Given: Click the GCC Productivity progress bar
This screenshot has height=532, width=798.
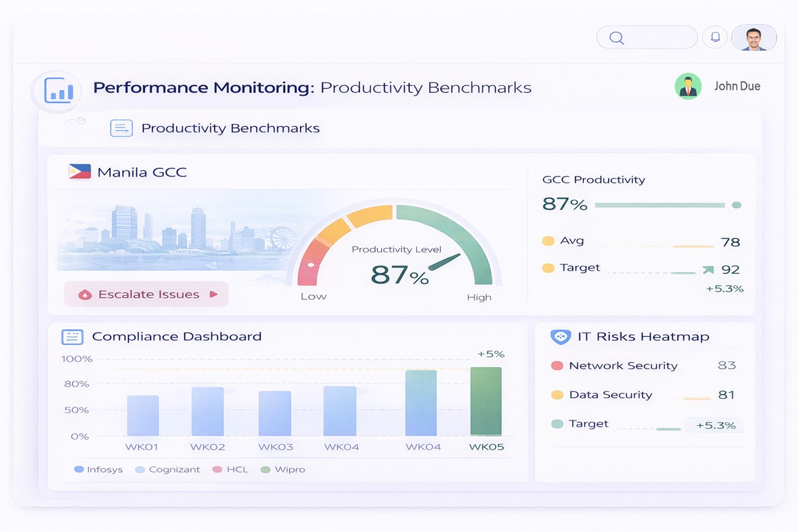Looking at the screenshot, I should coord(659,205).
